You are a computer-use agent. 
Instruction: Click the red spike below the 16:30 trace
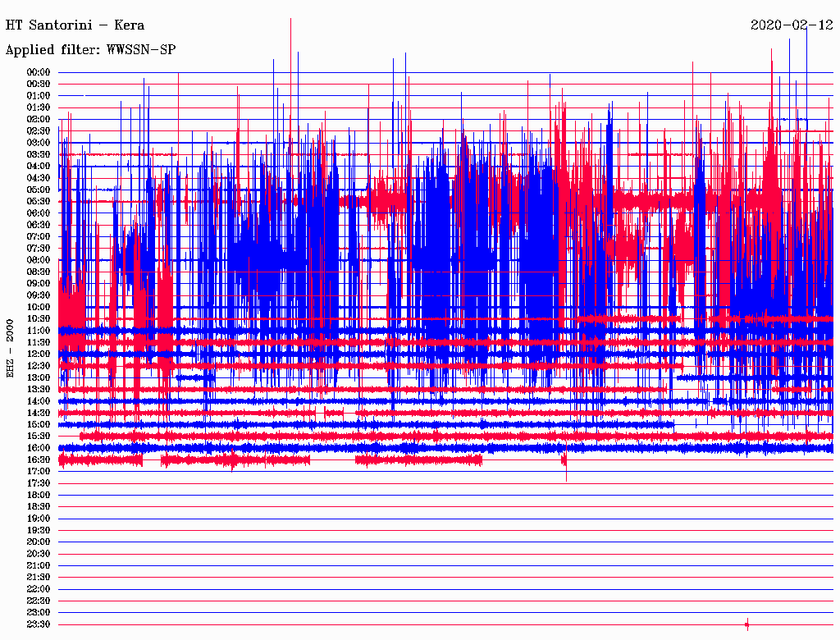(x=566, y=471)
